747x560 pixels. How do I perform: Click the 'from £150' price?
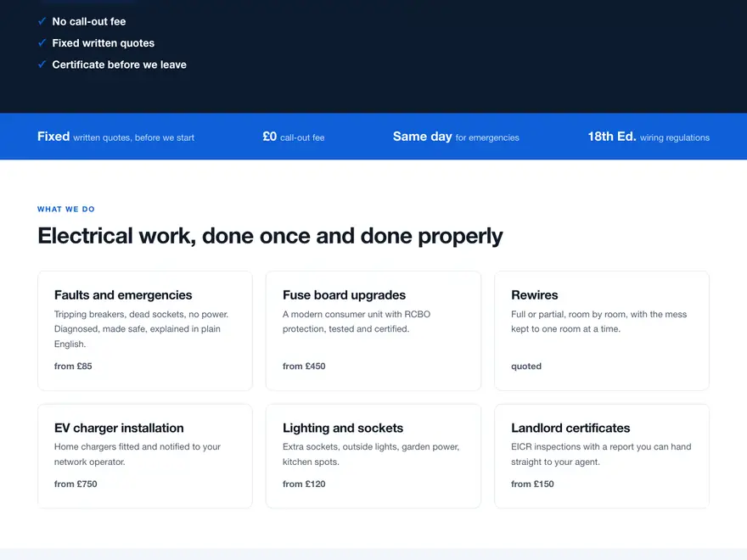[x=532, y=484]
